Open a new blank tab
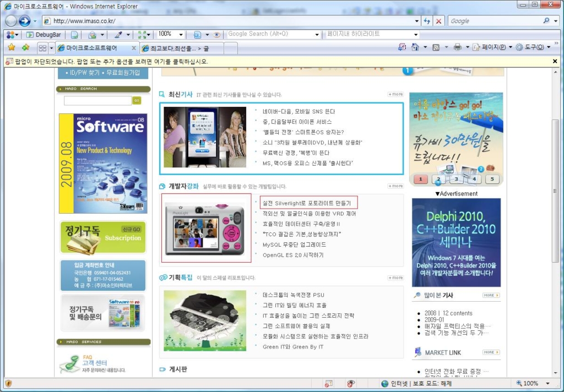The width and height of the screenshot is (564, 392). pos(231,48)
